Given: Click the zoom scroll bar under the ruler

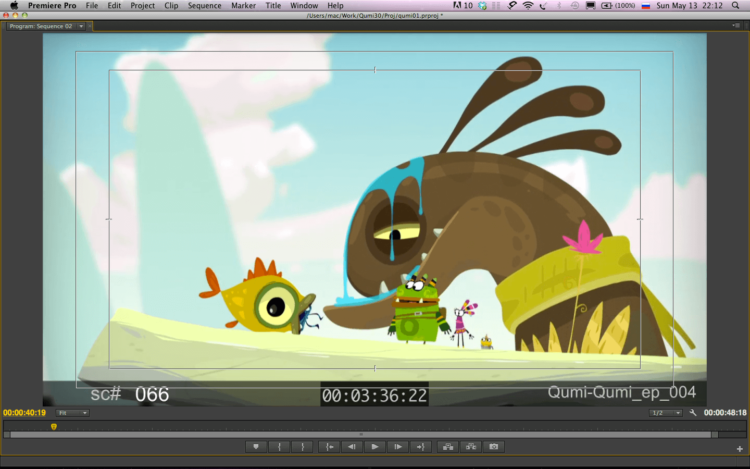Looking at the screenshot, I should [361, 435].
